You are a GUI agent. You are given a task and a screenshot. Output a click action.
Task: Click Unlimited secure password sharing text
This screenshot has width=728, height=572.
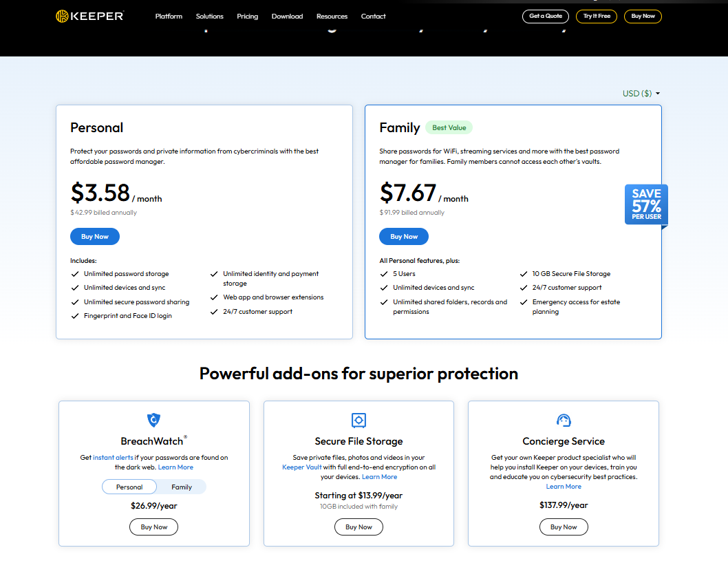tap(136, 301)
